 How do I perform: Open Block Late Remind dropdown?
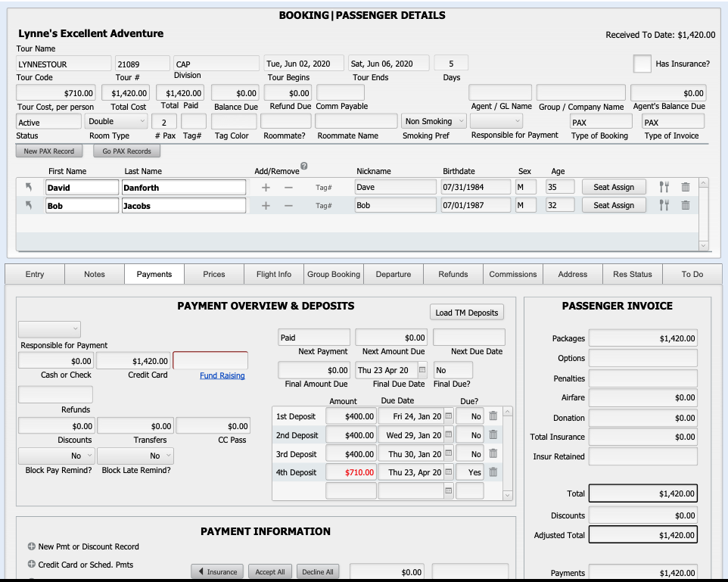point(135,456)
